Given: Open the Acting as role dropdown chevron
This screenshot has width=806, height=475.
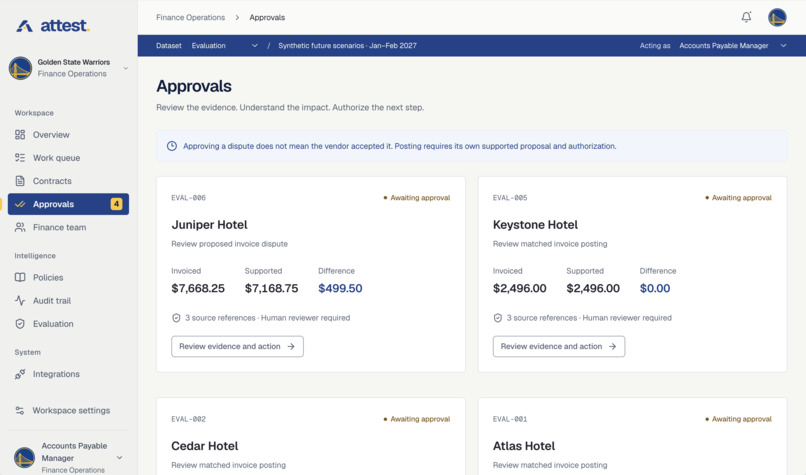Looking at the screenshot, I should [x=783, y=46].
